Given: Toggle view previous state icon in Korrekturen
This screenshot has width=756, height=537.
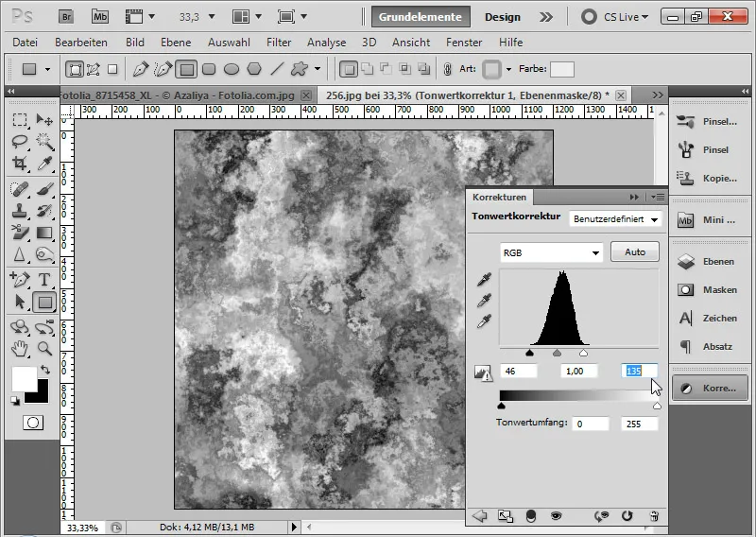Looking at the screenshot, I should click(601, 516).
